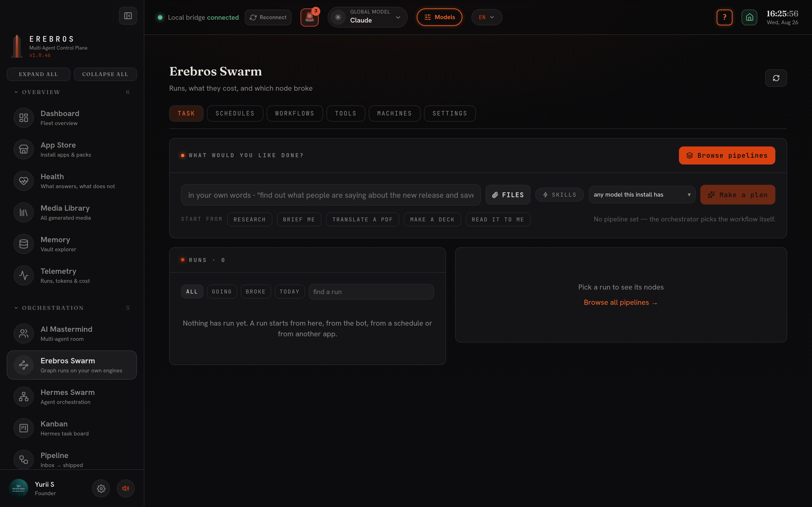Open Telemetry from the sidebar
812x507 pixels.
[x=72, y=275]
